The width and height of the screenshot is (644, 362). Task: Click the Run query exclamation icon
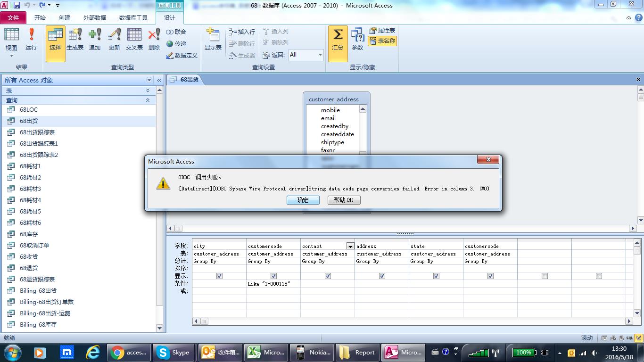[x=31, y=40]
